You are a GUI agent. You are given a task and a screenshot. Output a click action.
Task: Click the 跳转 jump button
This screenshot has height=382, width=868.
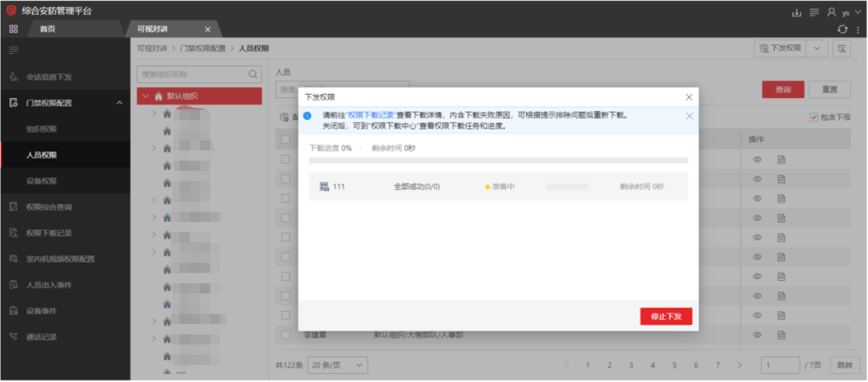(844, 365)
